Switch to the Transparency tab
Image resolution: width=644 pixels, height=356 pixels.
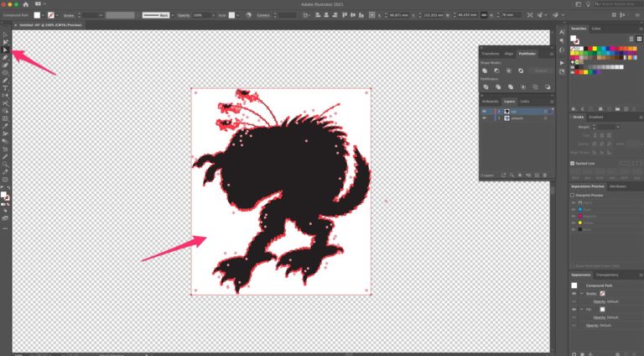click(607, 275)
